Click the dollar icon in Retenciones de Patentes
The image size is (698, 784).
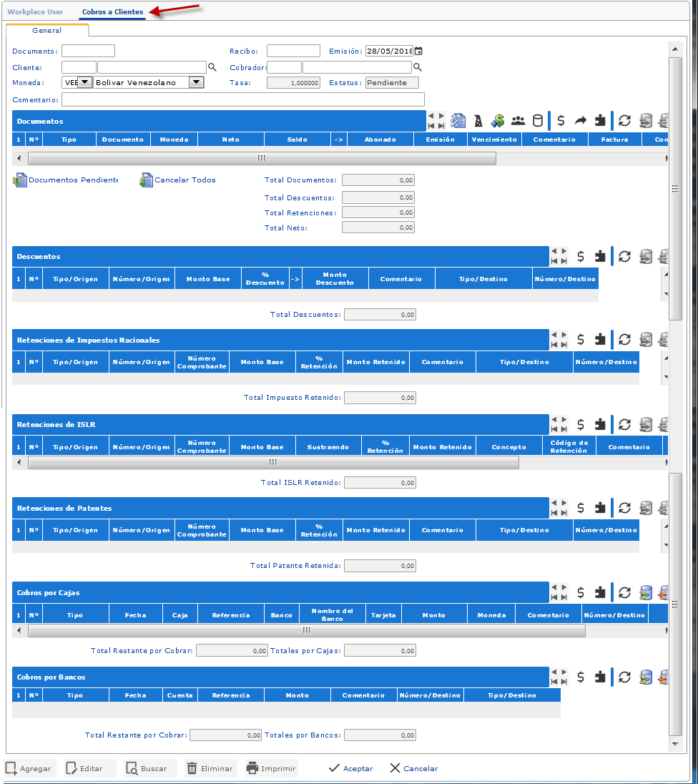pos(581,508)
